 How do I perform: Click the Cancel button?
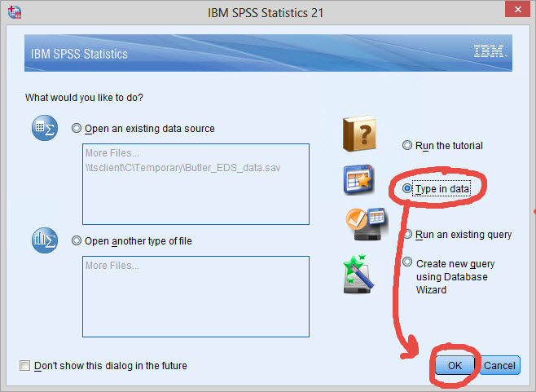[x=499, y=365]
